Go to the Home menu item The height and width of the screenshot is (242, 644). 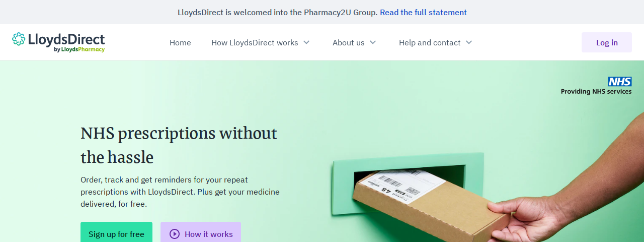180,42
